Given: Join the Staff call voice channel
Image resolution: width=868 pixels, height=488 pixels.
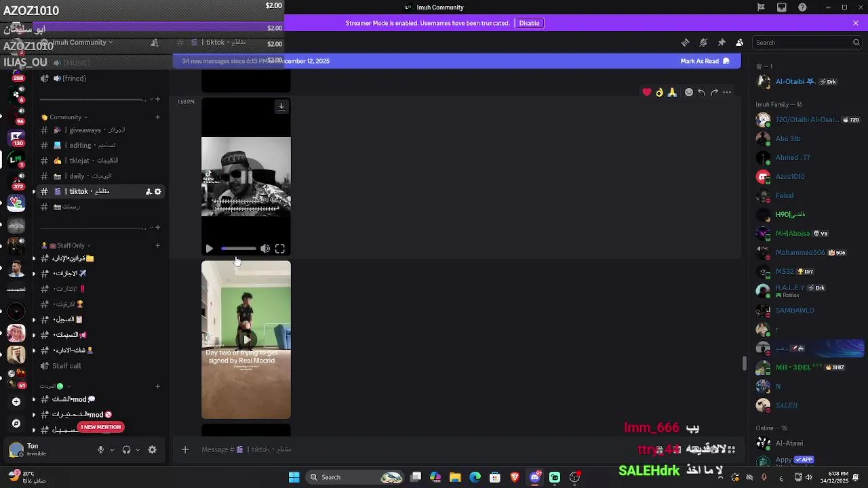Looking at the screenshot, I should [x=102, y=366].
